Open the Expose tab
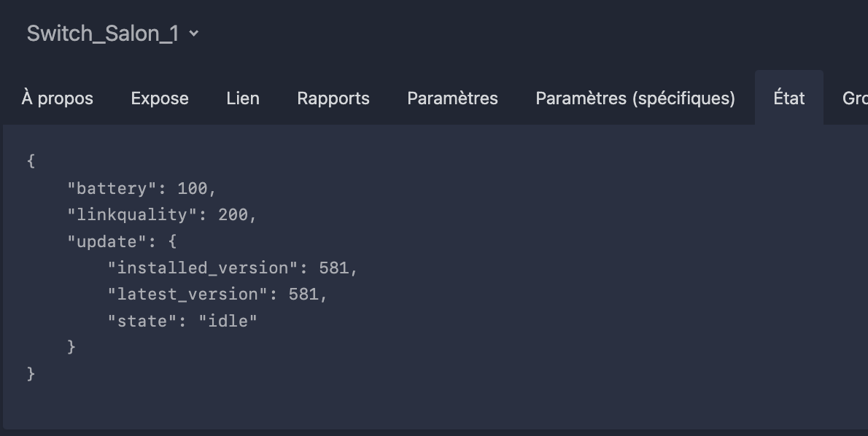Screen dimensions: 868x436 point(160,98)
